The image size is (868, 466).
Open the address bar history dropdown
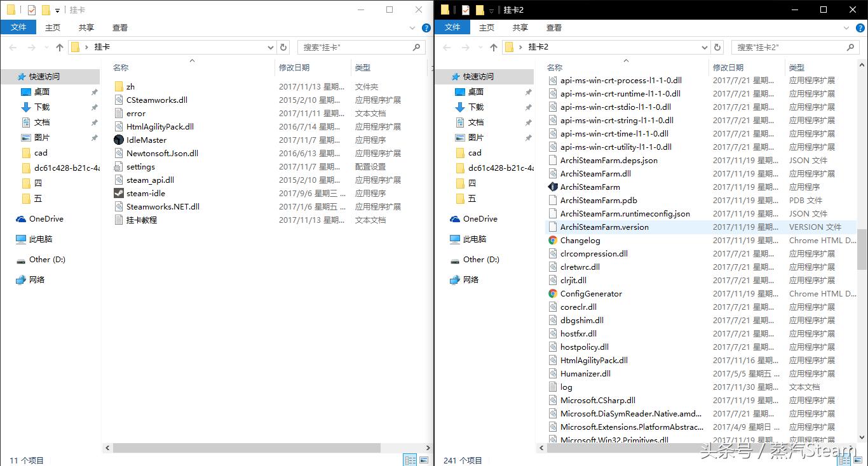pos(270,46)
